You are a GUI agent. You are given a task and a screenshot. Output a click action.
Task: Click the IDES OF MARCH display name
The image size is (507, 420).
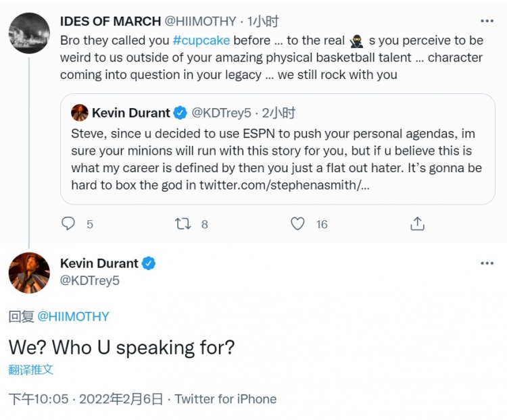(111, 22)
